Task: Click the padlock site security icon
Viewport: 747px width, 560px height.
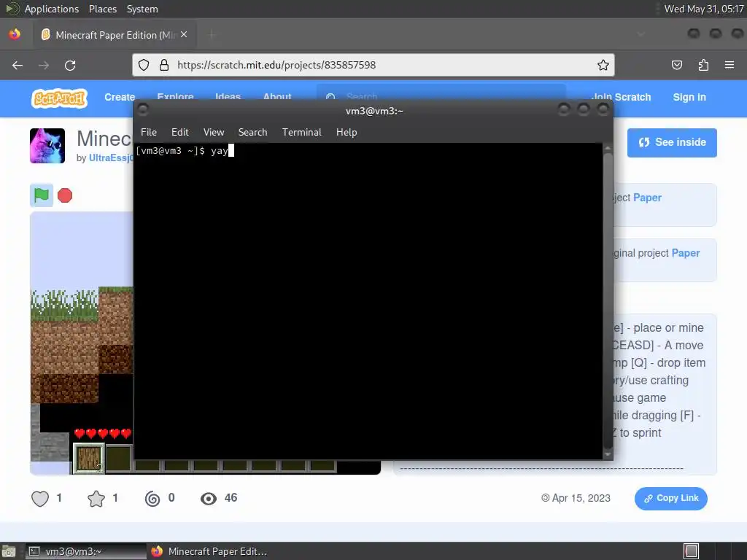Action: (164, 65)
